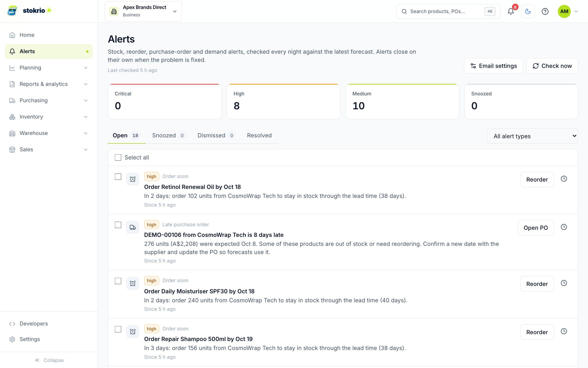This screenshot has height=368, width=588.
Task: Click the Warehouse building icon in sidebar
Action: [12, 133]
